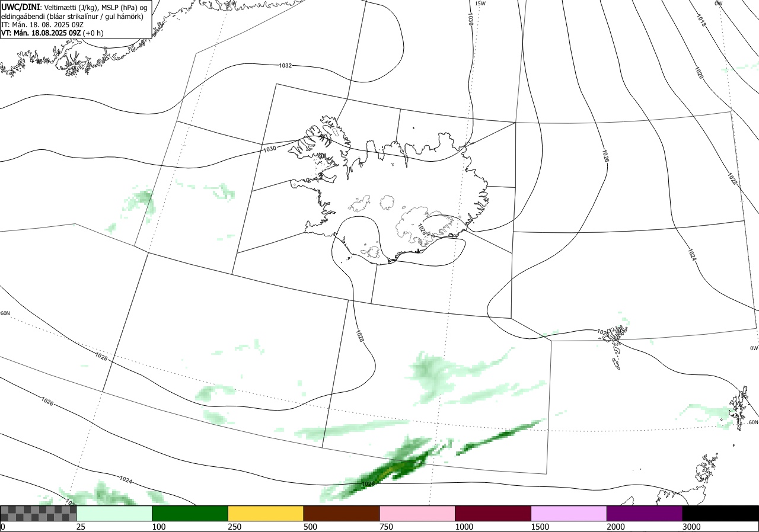Viewport: 759px width, 532px height.
Task: Click the lavender 1500–2000 legend swatch
Action: (569, 513)
